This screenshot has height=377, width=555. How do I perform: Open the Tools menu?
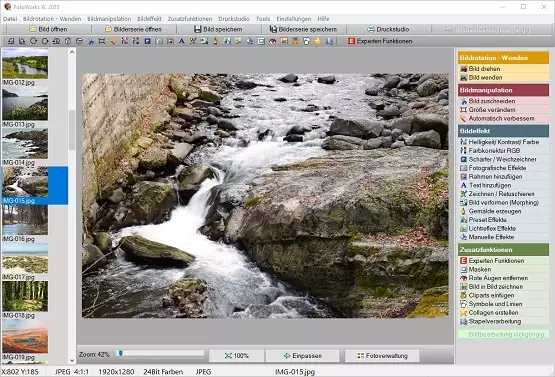pyautogui.click(x=263, y=19)
